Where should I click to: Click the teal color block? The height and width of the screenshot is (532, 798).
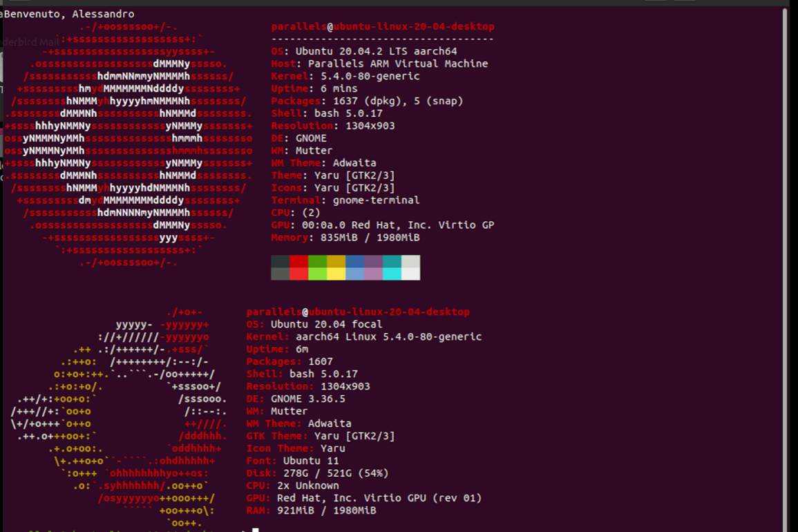click(x=392, y=261)
